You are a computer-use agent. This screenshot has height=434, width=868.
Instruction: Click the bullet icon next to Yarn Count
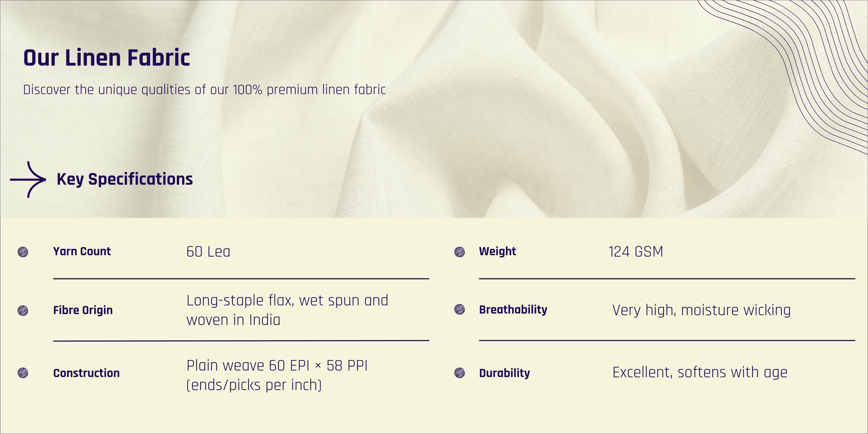(x=23, y=252)
